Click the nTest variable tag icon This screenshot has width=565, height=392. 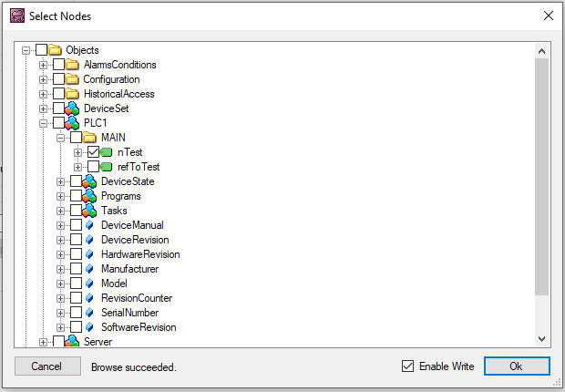click(107, 152)
